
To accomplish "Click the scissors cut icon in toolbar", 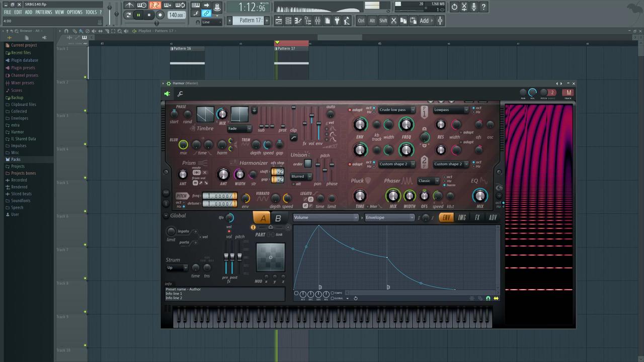I will pyautogui.click(x=393, y=21).
